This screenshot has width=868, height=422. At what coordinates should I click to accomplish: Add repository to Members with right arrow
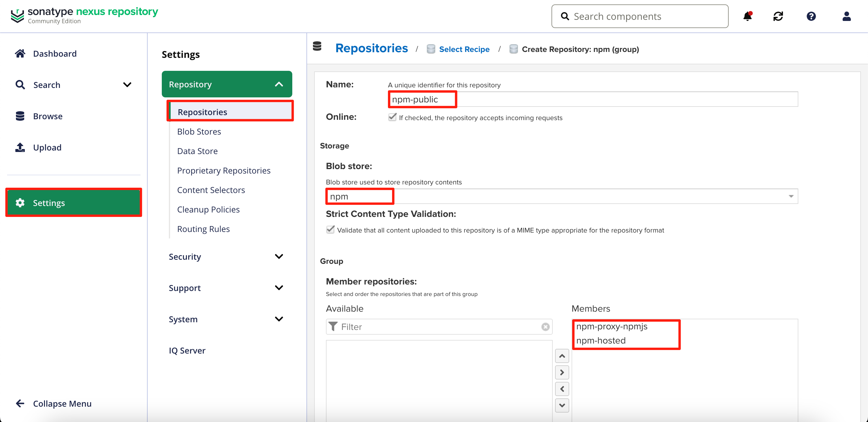pyautogui.click(x=562, y=372)
